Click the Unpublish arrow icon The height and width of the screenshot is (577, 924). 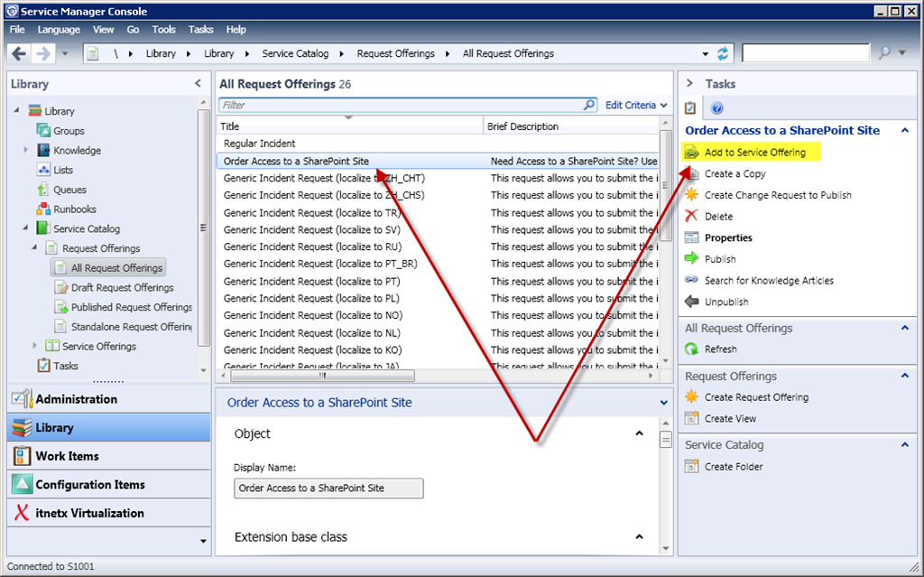coord(692,302)
